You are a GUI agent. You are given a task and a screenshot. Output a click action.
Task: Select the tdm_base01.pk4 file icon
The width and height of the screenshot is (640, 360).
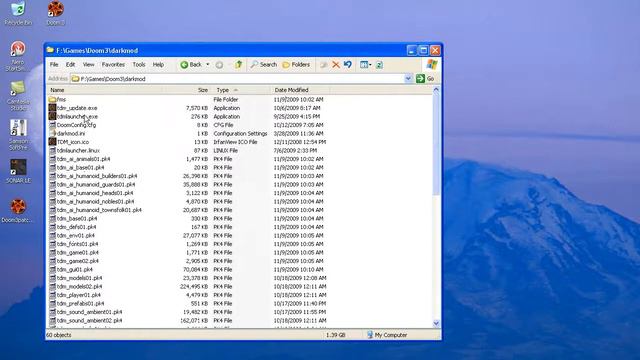coord(52,218)
